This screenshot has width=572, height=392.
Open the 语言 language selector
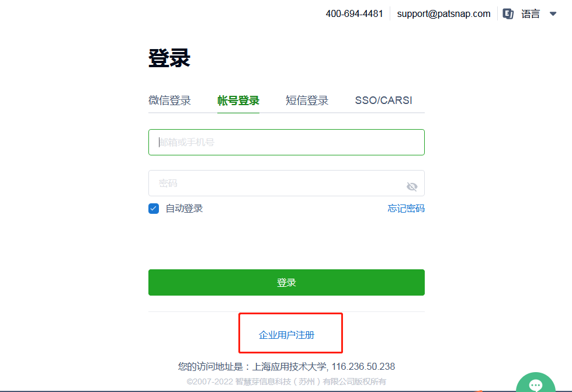(x=531, y=14)
